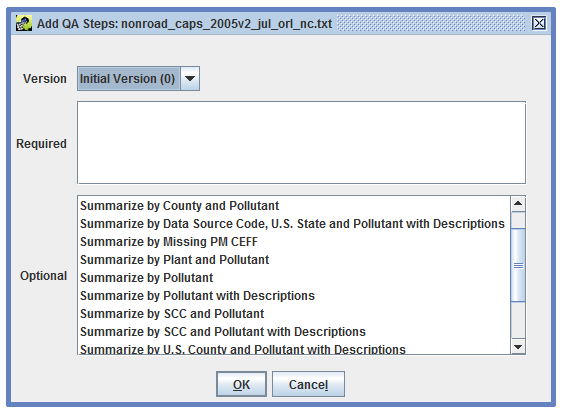
Task: Click the Optional list scroll down arrow
Action: [518, 347]
